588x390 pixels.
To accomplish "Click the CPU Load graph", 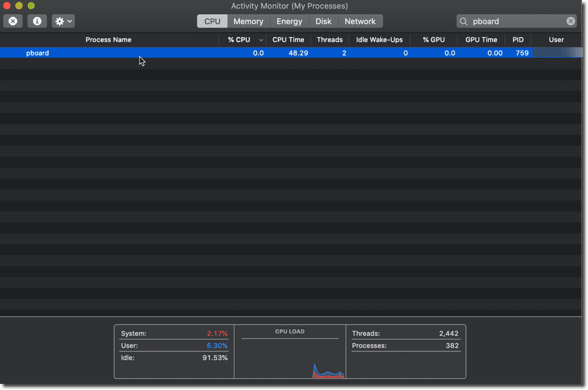I will coord(290,358).
